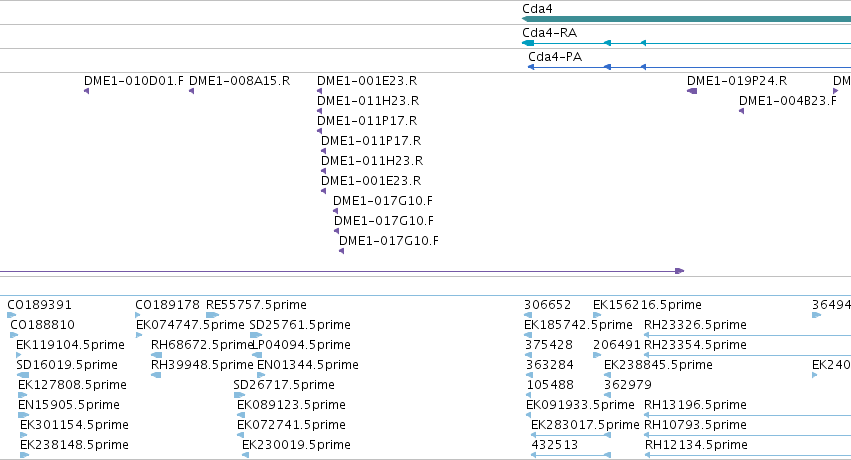Click the 432513 feature label
The width and height of the screenshot is (851, 460).
point(555,445)
